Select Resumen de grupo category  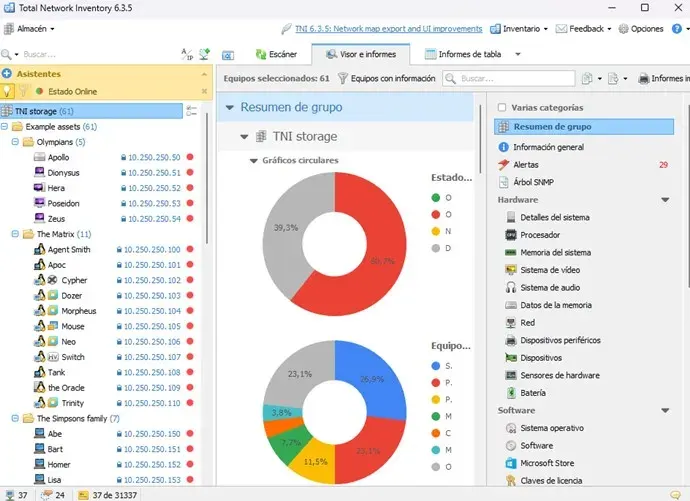[584, 127]
